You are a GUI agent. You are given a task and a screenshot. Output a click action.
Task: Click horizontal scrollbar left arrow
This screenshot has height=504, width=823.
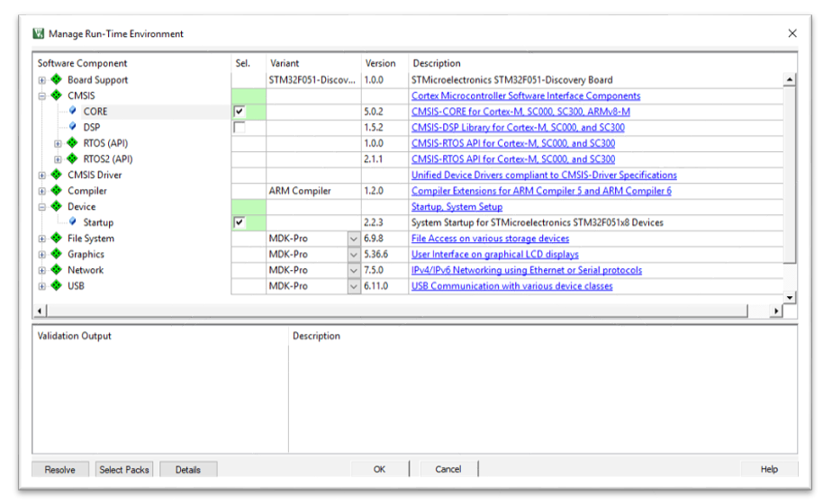point(40,311)
